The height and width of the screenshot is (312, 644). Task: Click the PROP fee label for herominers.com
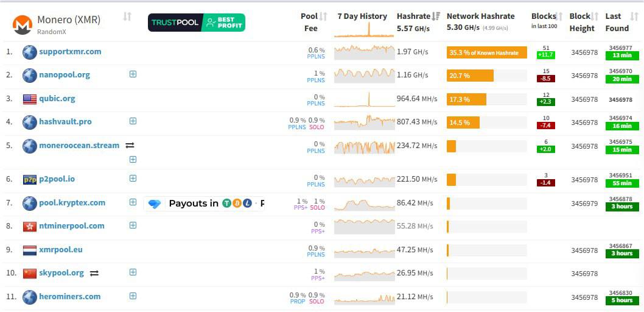(x=298, y=302)
